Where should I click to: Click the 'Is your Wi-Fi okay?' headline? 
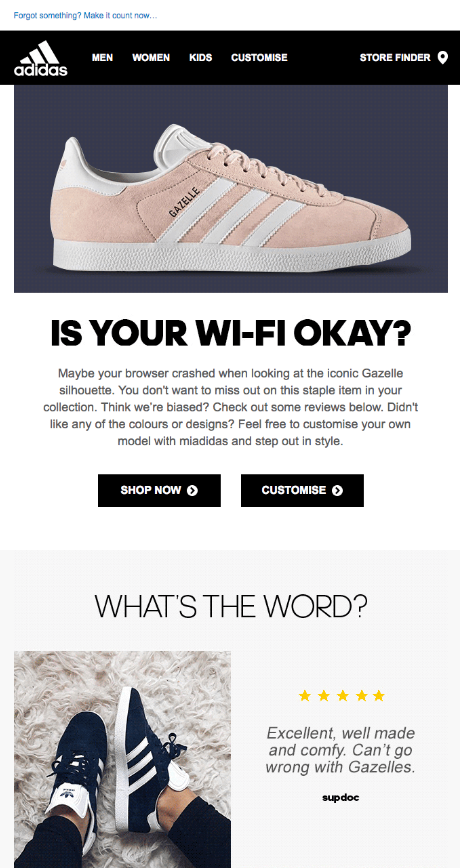(x=231, y=333)
